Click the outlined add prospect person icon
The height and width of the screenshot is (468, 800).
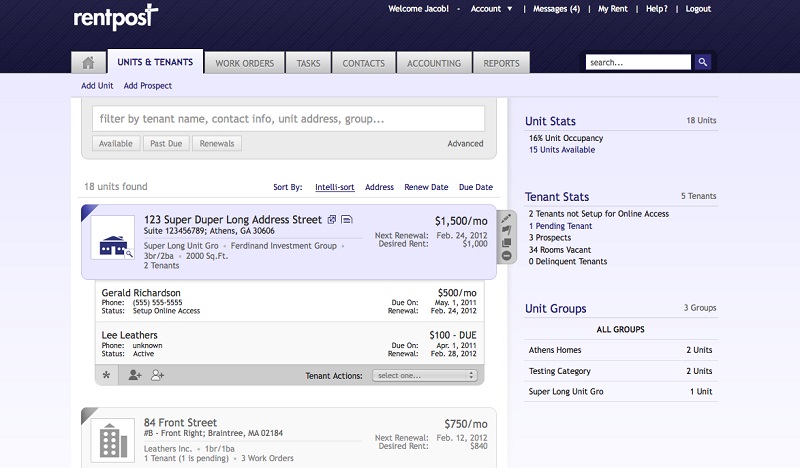tap(157, 375)
